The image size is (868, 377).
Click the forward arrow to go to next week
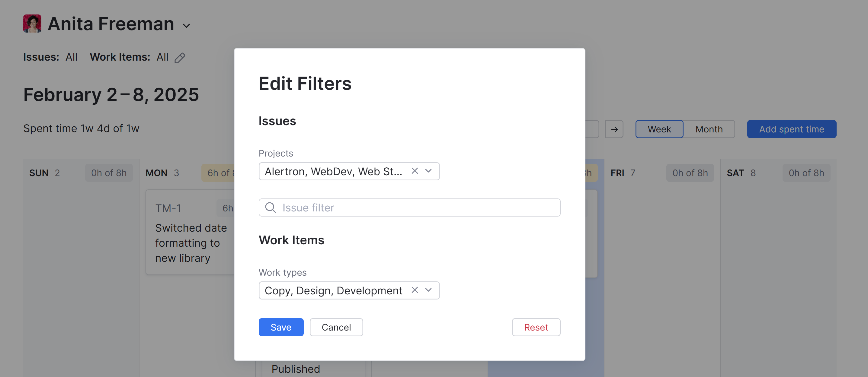click(615, 129)
